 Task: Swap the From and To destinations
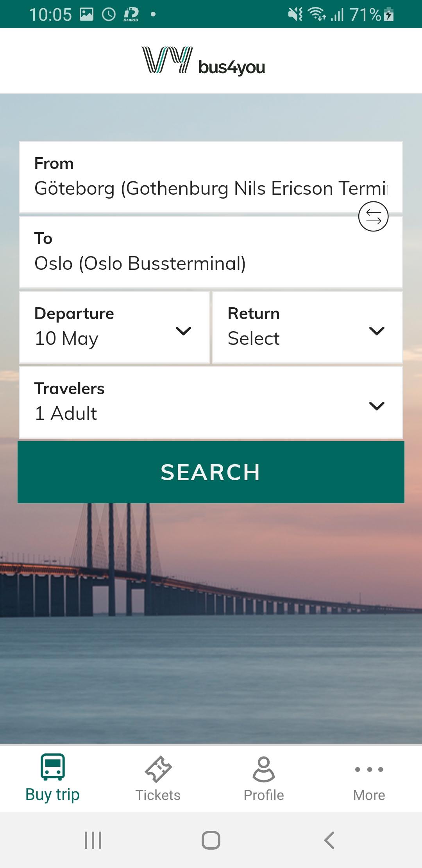pyautogui.click(x=373, y=216)
